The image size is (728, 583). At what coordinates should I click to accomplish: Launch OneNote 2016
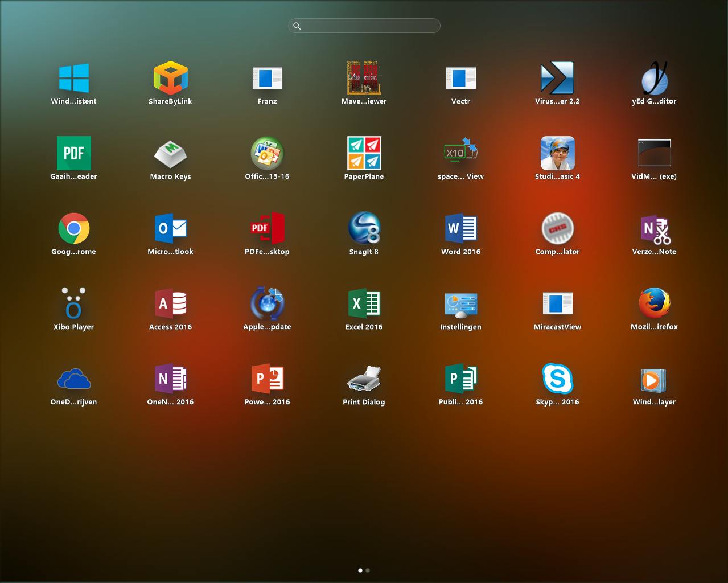tap(170, 378)
